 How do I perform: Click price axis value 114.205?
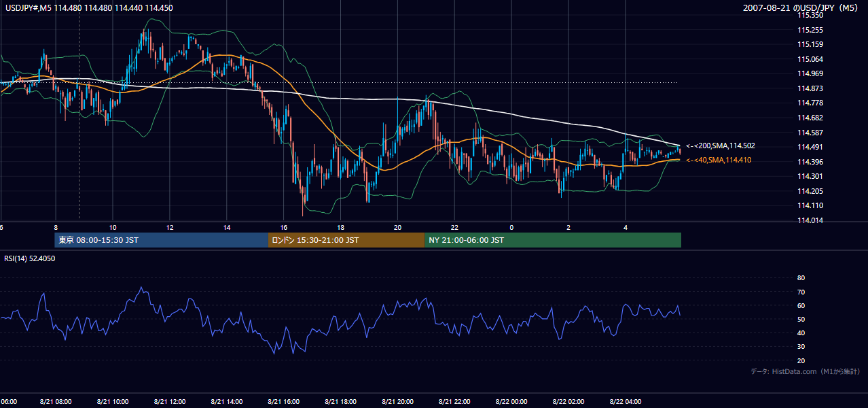click(x=810, y=191)
